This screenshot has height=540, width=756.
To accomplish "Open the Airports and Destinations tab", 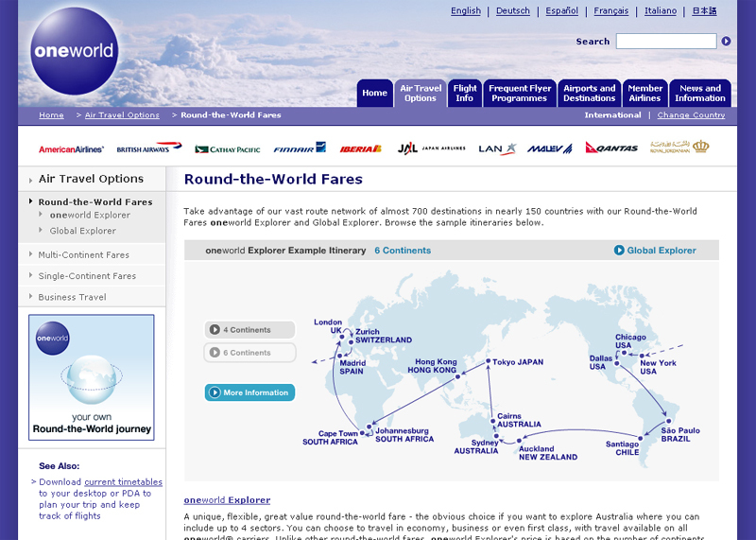I will (589, 93).
